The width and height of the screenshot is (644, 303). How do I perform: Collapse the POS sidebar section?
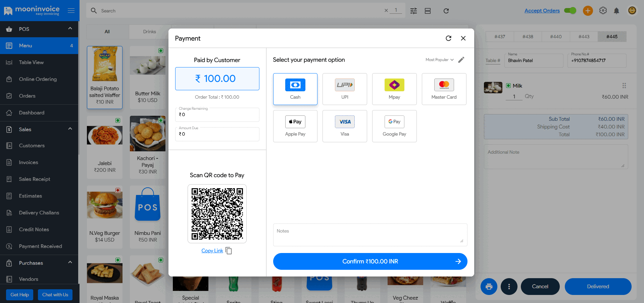70,29
